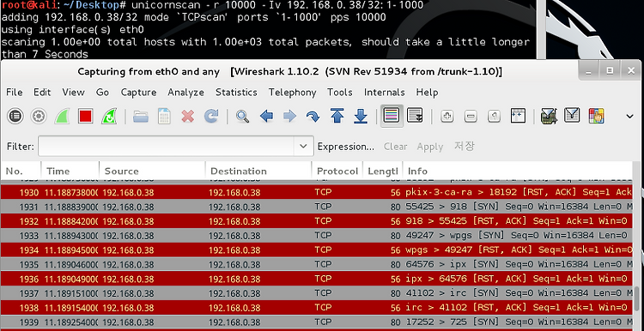Image resolution: width=644 pixels, height=331 pixels.
Task: Sort by the No. column header
Action: [x=21, y=171]
